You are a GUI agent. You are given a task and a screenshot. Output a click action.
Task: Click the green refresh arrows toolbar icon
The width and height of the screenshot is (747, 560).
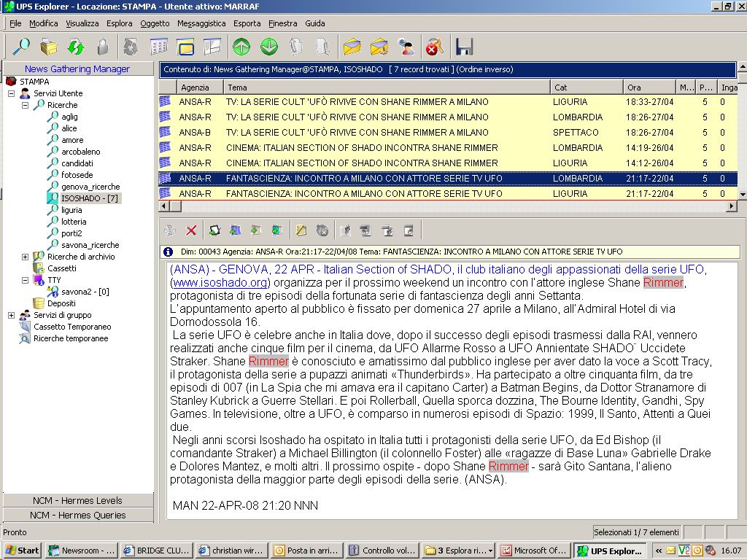[x=76, y=47]
